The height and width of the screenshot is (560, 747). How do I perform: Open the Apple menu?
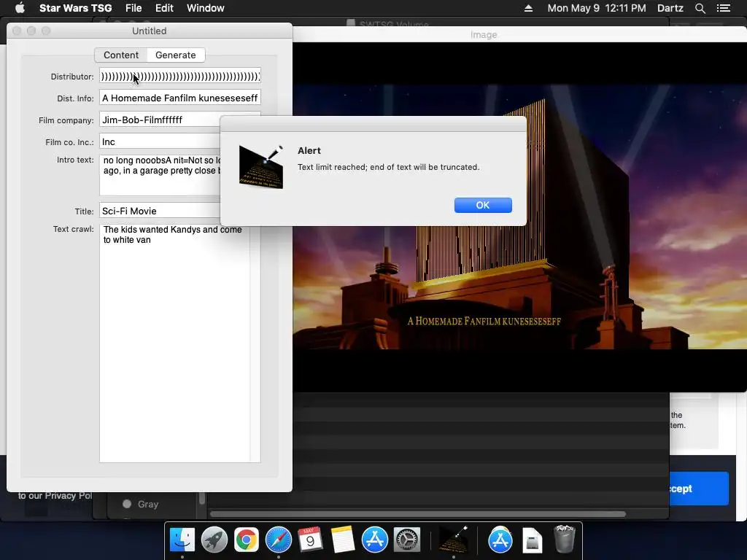pyautogui.click(x=20, y=8)
